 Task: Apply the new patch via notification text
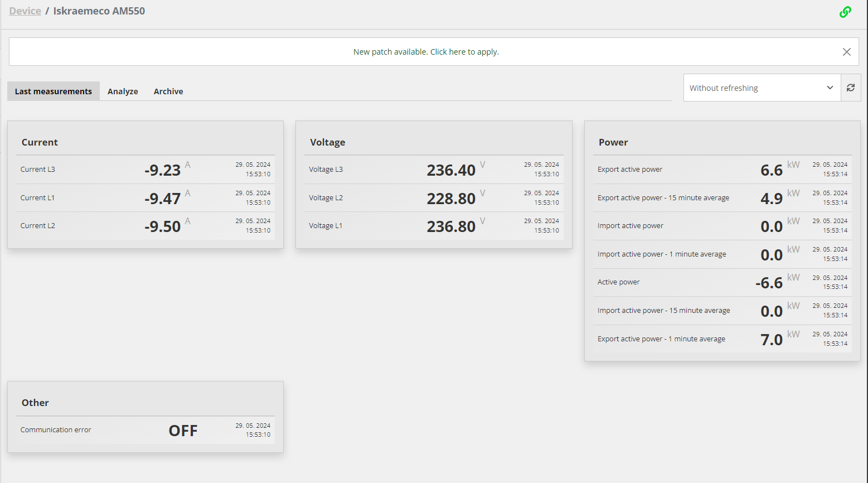click(x=426, y=52)
